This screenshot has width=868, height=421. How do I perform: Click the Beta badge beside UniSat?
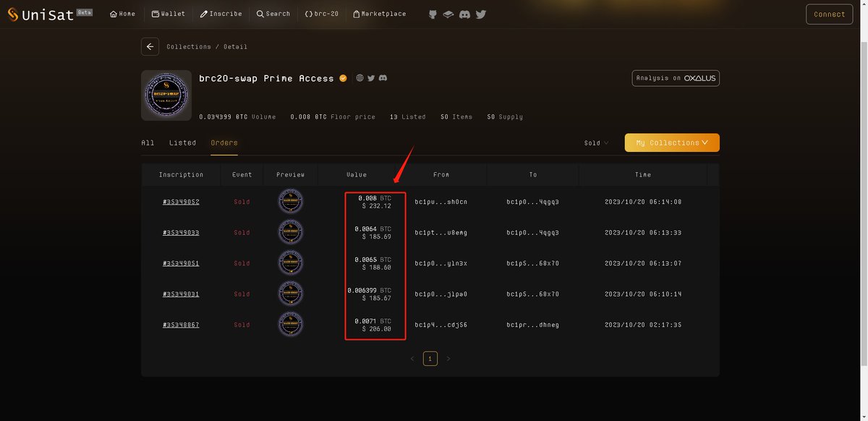click(x=85, y=12)
